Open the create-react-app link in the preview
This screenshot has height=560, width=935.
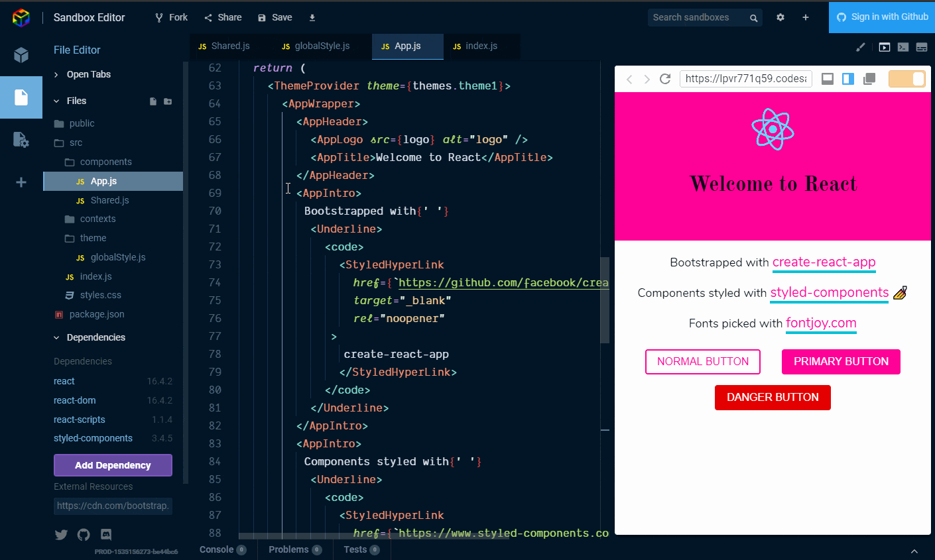click(x=824, y=262)
